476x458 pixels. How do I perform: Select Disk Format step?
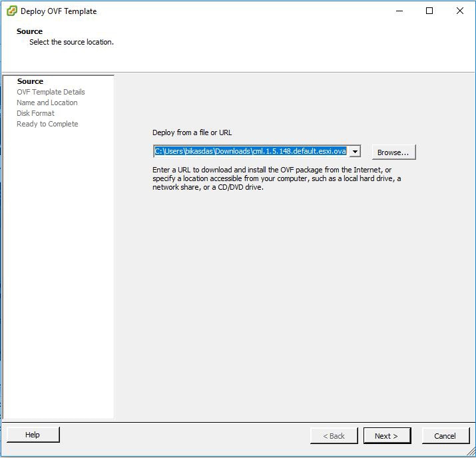pyautogui.click(x=35, y=113)
